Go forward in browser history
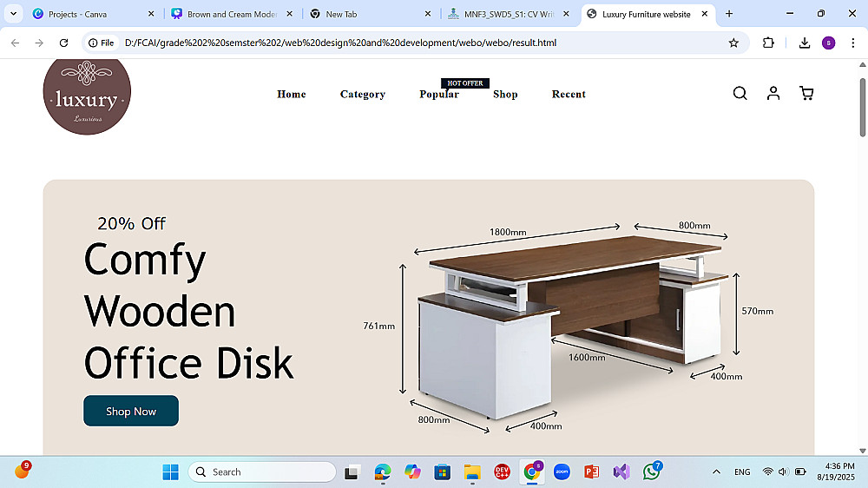The height and width of the screenshot is (488, 868). 39,43
